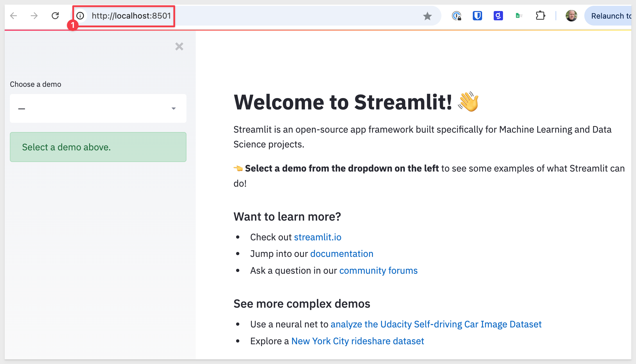Click the 'Select a demo above.' message
636x364 pixels.
98,147
